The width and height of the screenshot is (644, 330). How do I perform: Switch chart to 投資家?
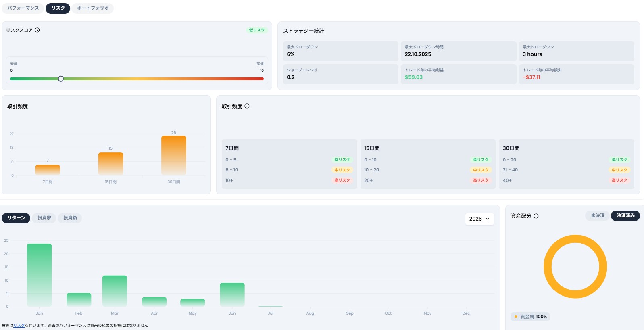(44, 218)
